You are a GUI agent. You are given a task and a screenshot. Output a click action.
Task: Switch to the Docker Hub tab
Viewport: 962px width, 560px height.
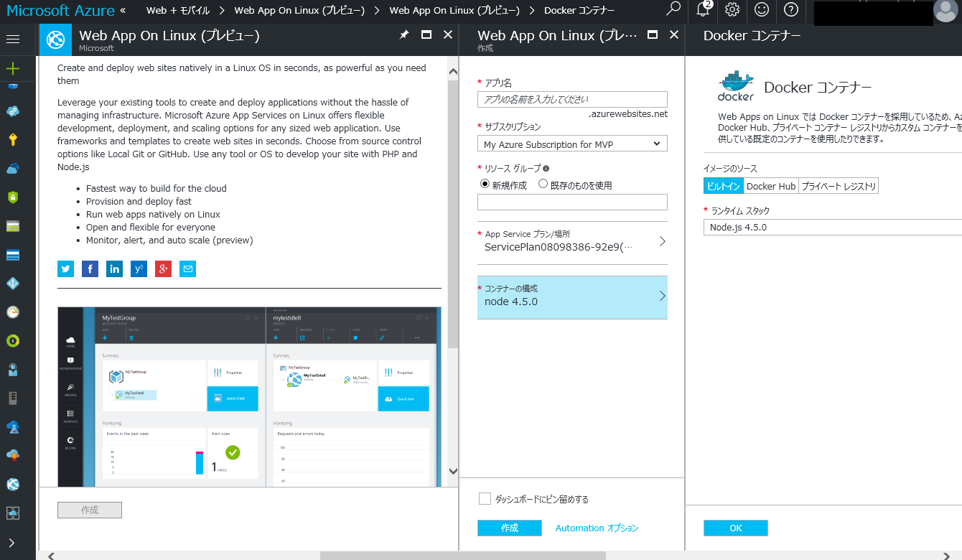770,185
